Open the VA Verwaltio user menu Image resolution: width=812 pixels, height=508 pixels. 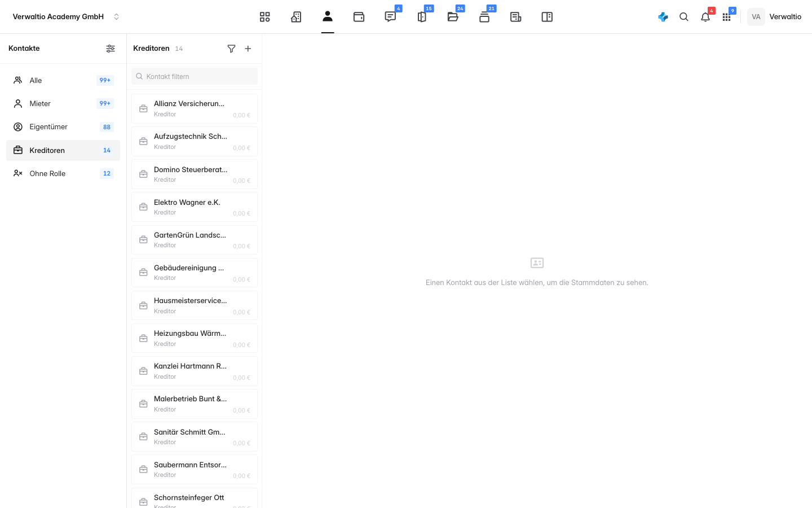(x=775, y=17)
